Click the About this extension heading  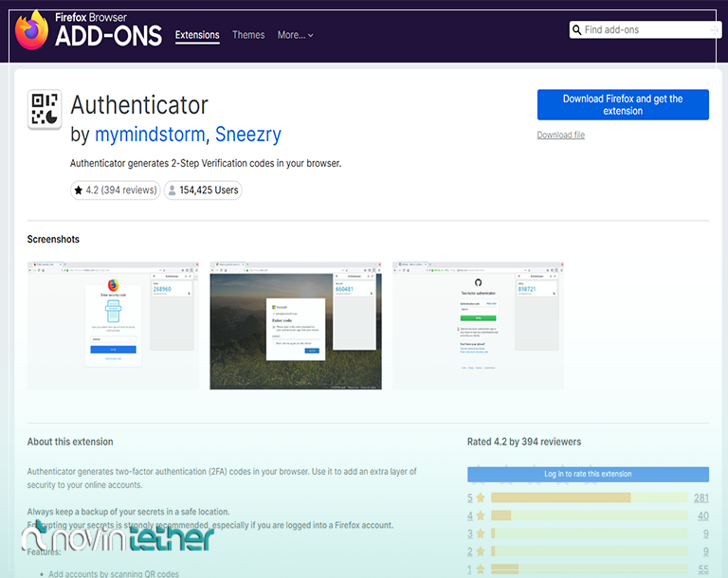pyautogui.click(x=70, y=442)
